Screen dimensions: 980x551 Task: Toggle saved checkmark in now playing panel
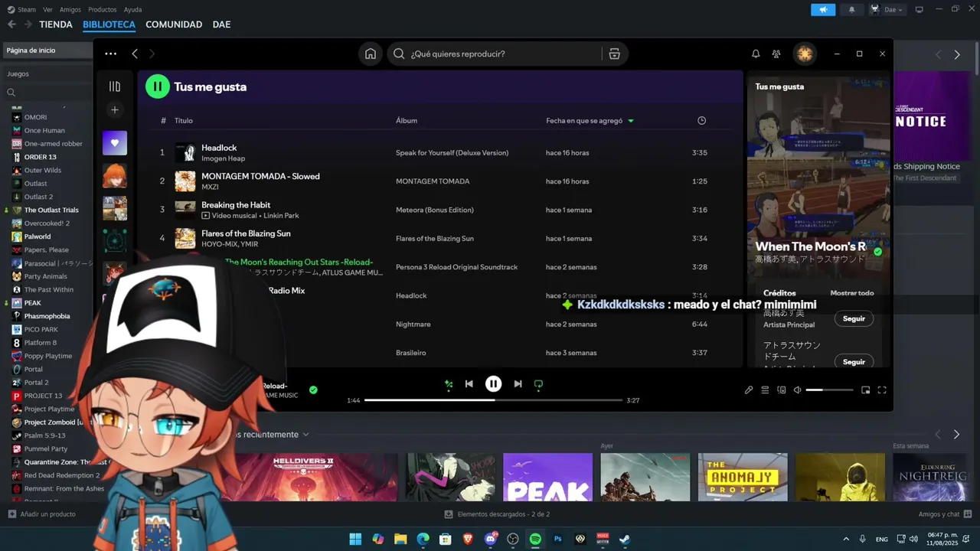pyautogui.click(x=878, y=251)
